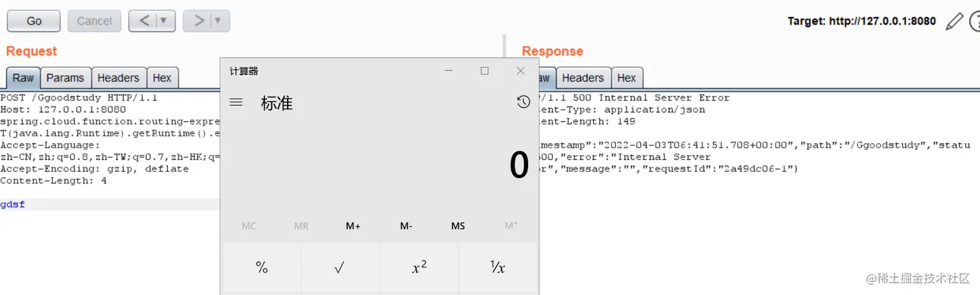Viewport: 980px width, 295px height.
Task: Click the request body text gdsf
Action: click(12, 205)
